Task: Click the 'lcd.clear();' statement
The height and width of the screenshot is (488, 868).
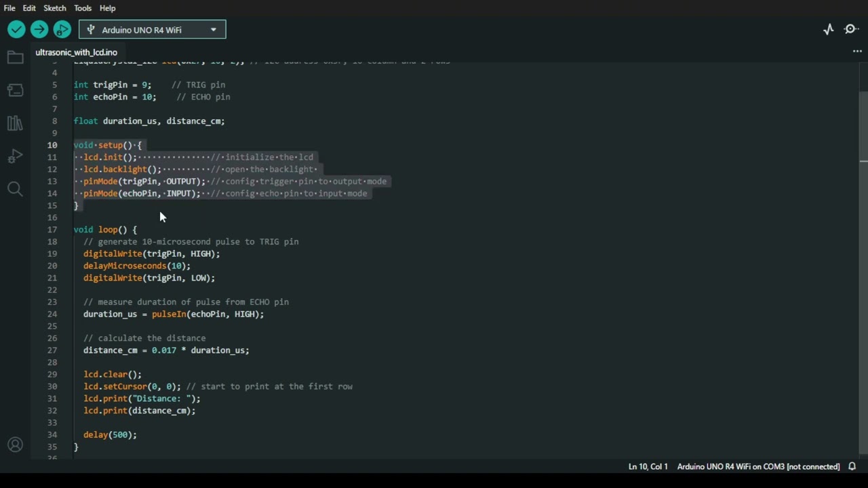Action: click(113, 375)
